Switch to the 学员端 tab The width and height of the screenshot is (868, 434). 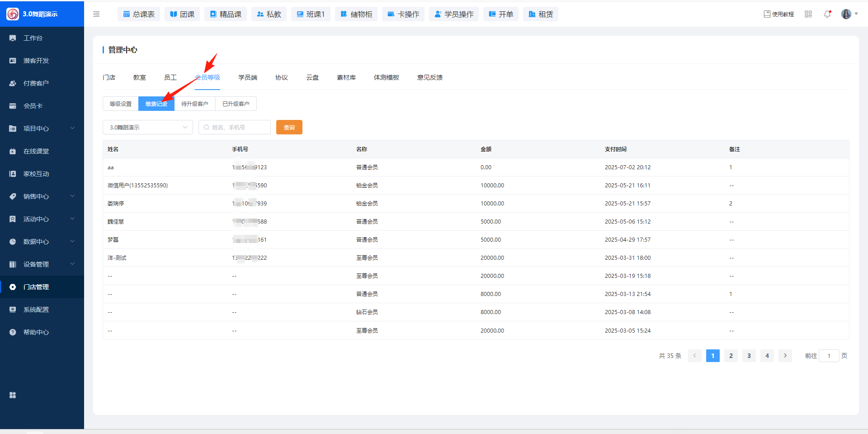pyautogui.click(x=248, y=77)
